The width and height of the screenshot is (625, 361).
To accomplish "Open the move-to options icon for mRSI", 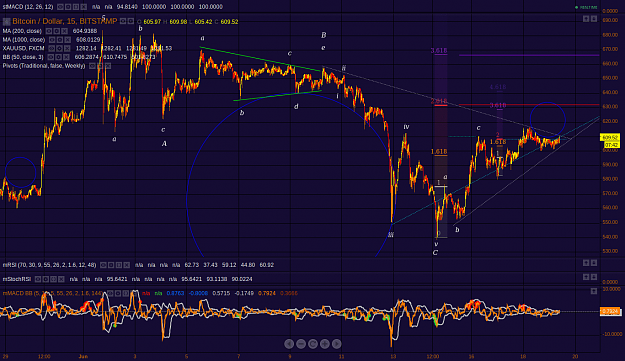I will click(119, 265).
